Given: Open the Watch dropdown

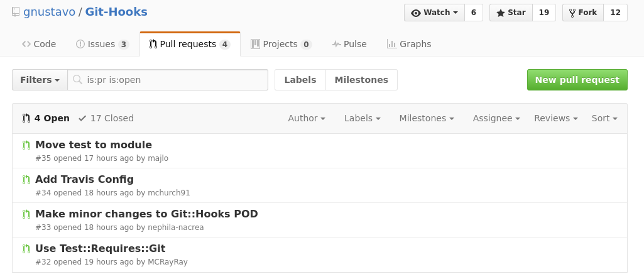Looking at the screenshot, I should click(x=434, y=13).
